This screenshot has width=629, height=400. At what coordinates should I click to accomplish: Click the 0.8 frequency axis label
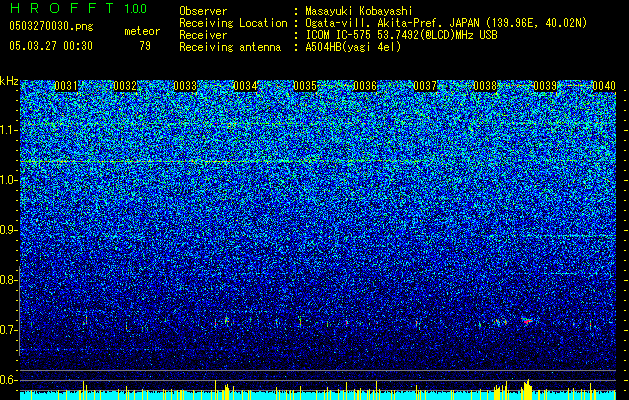pyautogui.click(x=8, y=280)
